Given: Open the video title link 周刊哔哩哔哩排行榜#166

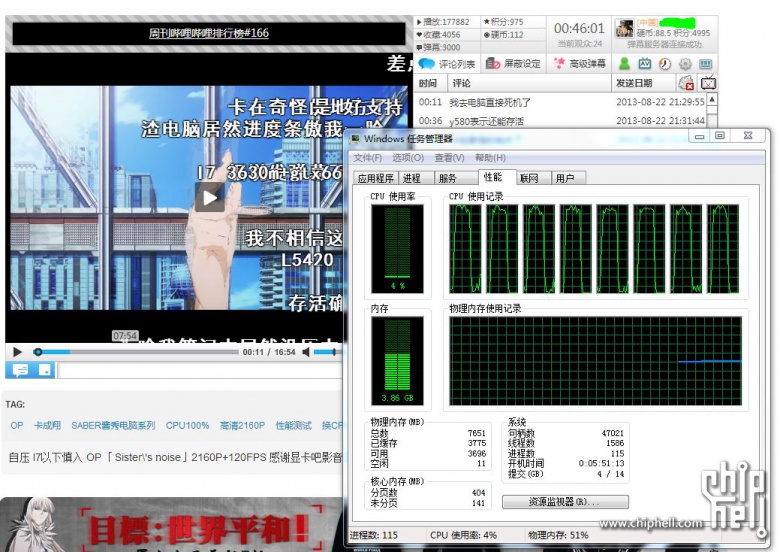Looking at the screenshot, I should pyautogui.click(x=209, y=33).
